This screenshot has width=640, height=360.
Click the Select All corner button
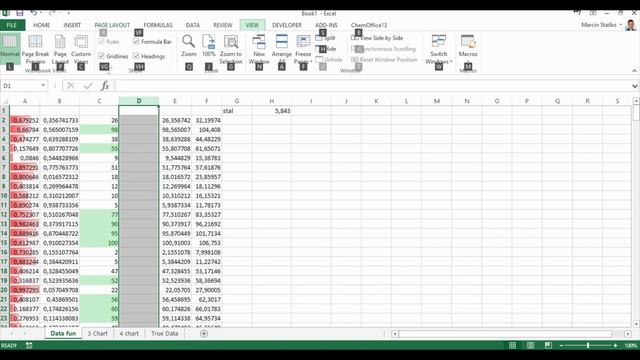(x=4, y=101)
